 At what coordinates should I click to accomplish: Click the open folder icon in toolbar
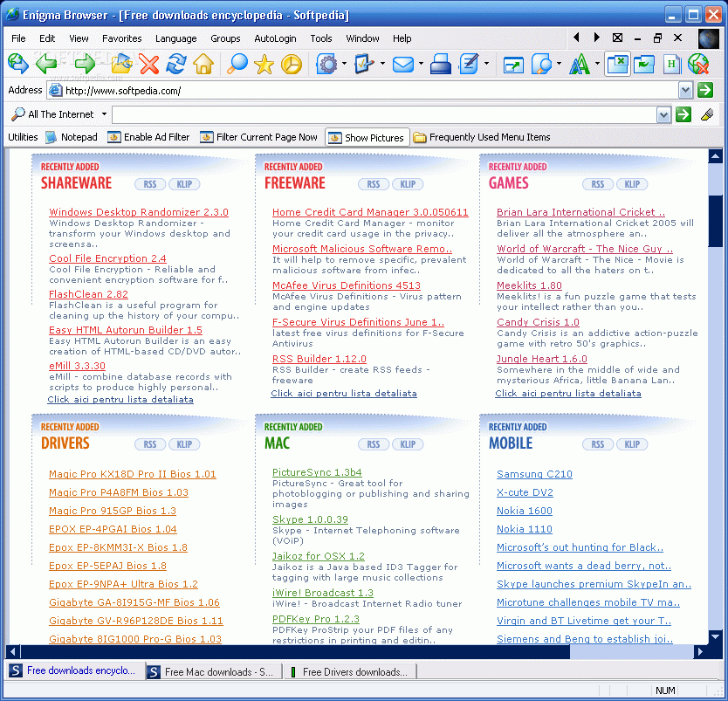tap(121, 64)
